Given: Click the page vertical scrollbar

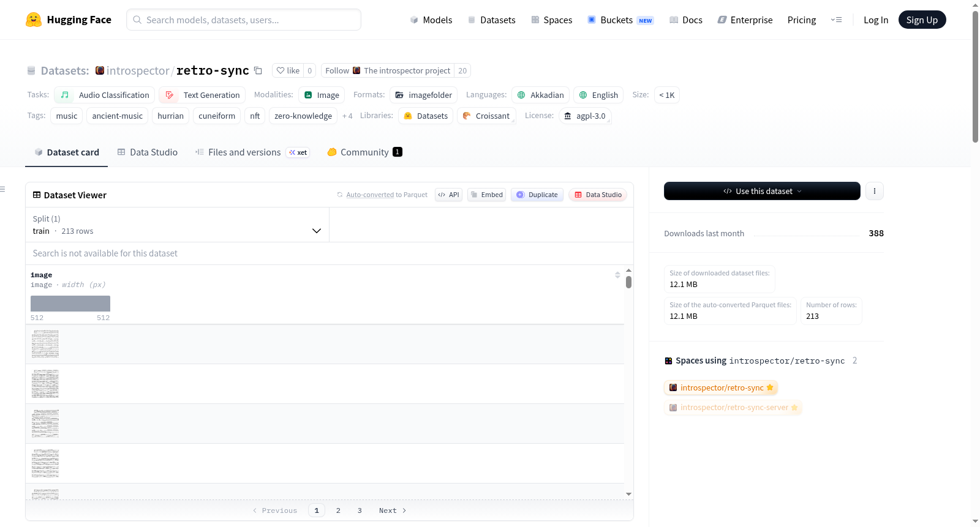Looking at the screenshot, I should pos(975,77).
